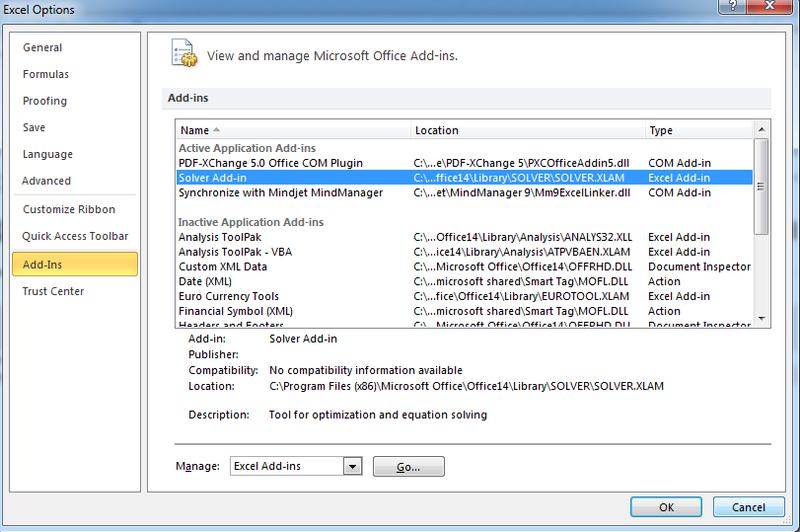Click the Add-ins gear document icon
The image size is (800, 532).
click(x=184, y=53)
